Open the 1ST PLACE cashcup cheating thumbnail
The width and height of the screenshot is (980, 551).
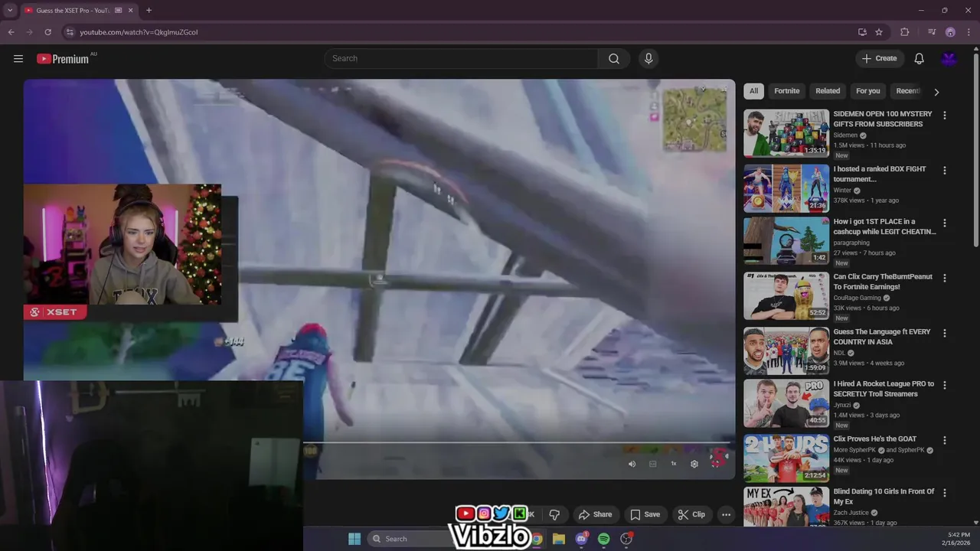click(x=786, y=241)
